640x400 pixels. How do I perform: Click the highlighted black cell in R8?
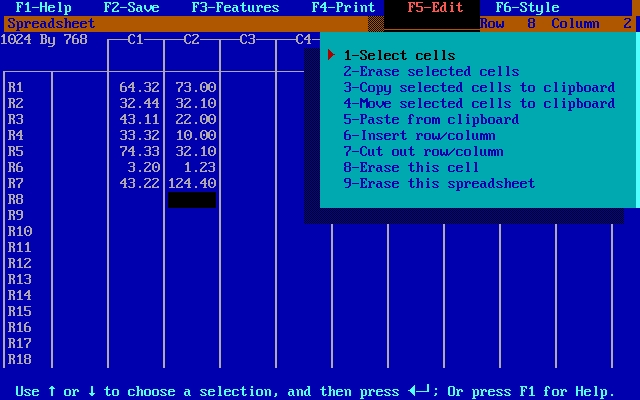(192, 200)
